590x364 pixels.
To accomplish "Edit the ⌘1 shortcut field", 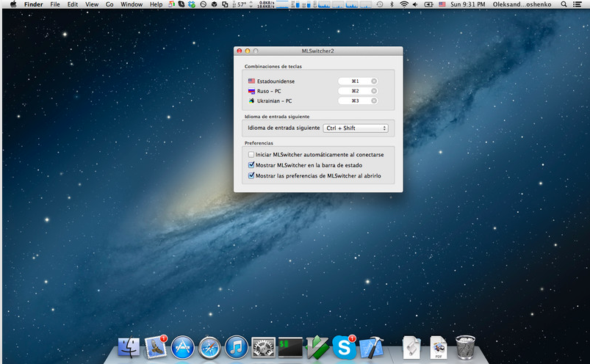I will tap(358, 81).
